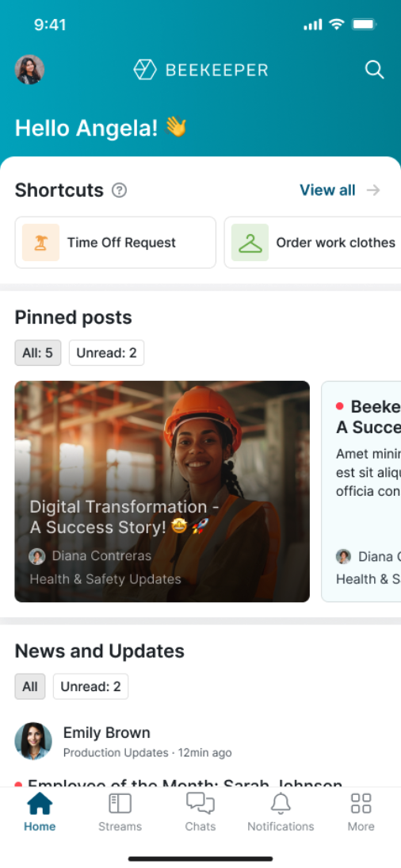Open Angela's profile avatar at top
Screen dimensions: 401x868
[x=29, y=70]
